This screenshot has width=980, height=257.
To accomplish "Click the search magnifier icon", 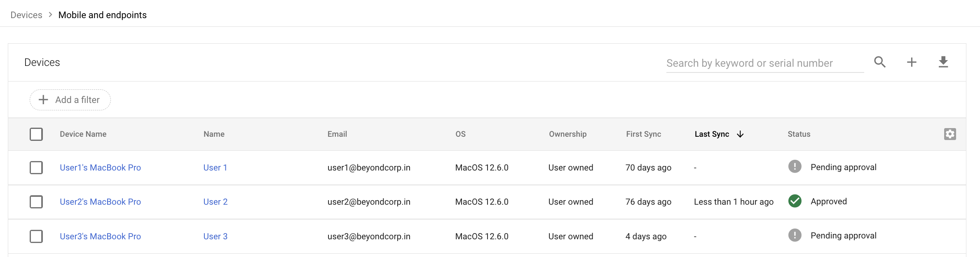I will 880,62.
